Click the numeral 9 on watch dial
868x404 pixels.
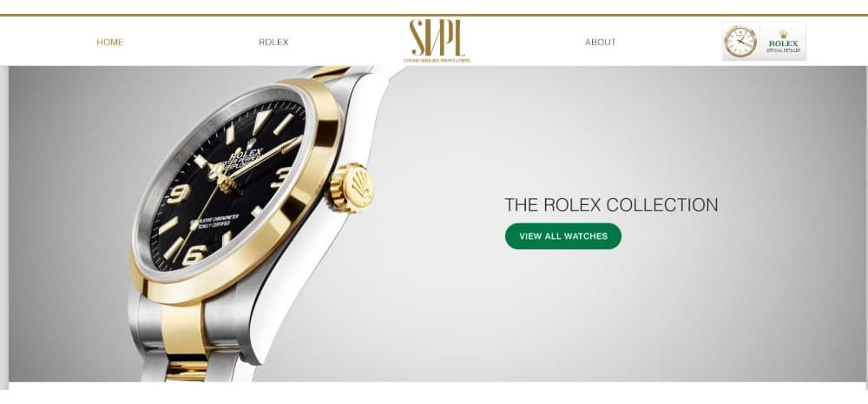point(178,194)
